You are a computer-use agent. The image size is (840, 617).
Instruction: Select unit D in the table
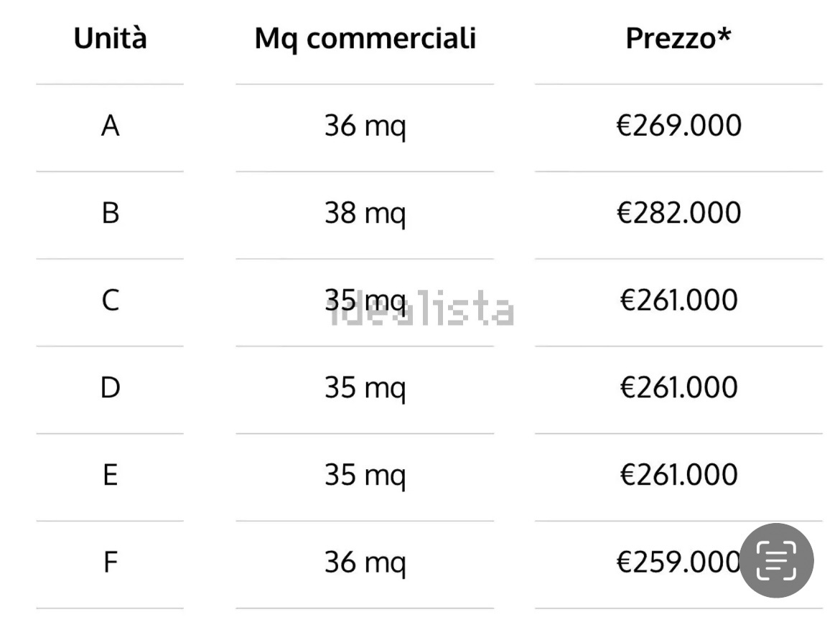110,388
